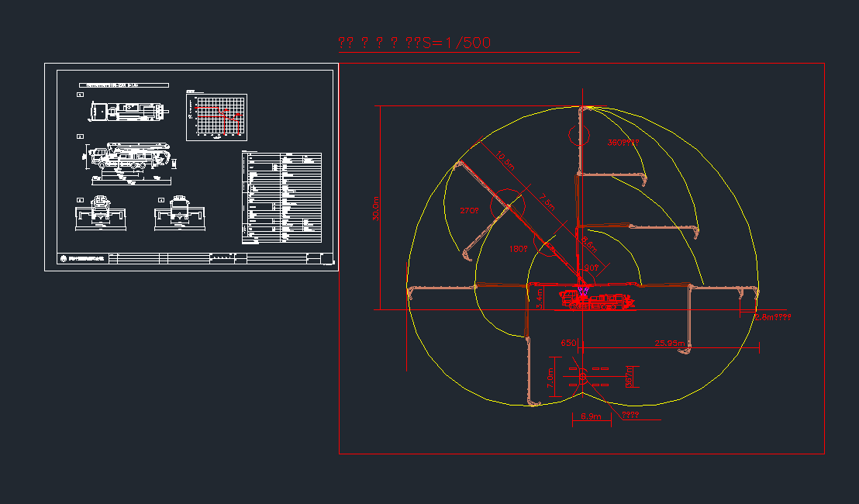Select the 25.95m horizontal reach dimension

point(669,343)
